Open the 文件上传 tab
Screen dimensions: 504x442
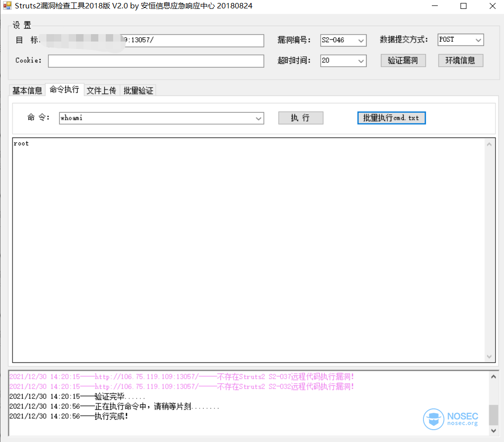[x=102, y=90]
